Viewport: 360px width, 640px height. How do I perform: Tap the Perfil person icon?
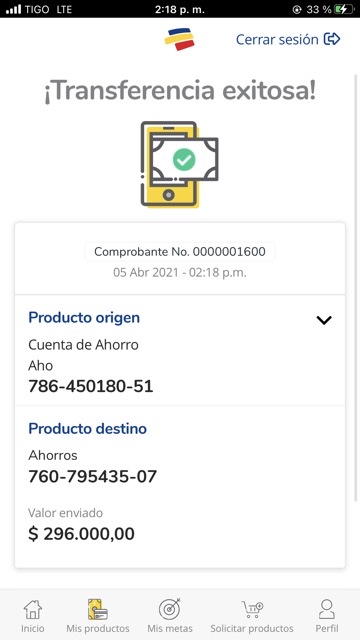tap(327, 609)
